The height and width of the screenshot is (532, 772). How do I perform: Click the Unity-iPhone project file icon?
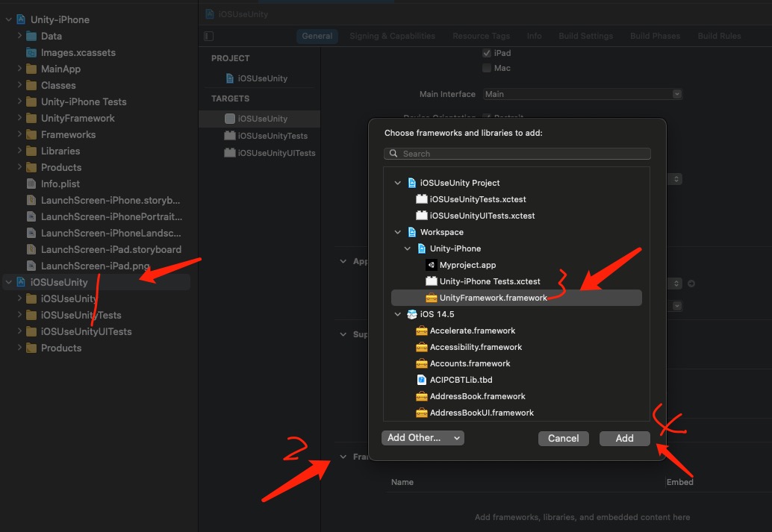21,19
